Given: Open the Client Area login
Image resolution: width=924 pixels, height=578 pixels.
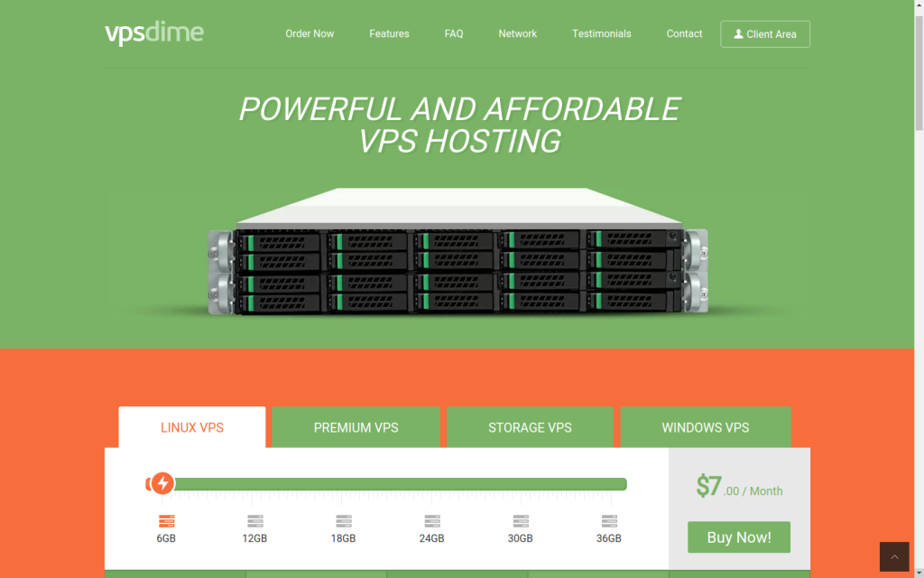Looking at the screenshot, I should click(x=764, y=34).
